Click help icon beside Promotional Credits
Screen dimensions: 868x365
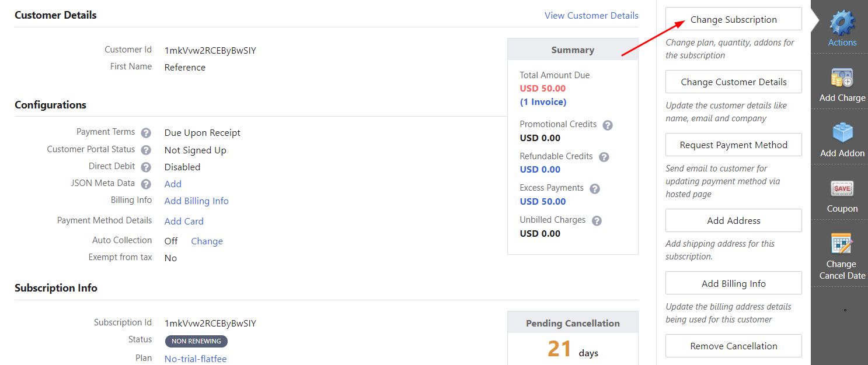(608, 125)
